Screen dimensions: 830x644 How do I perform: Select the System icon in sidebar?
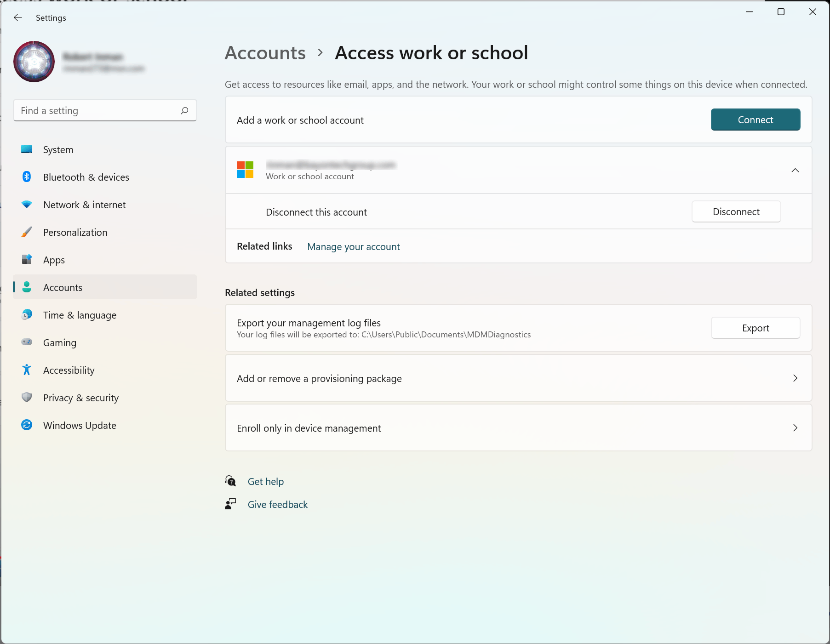[27, 149]
